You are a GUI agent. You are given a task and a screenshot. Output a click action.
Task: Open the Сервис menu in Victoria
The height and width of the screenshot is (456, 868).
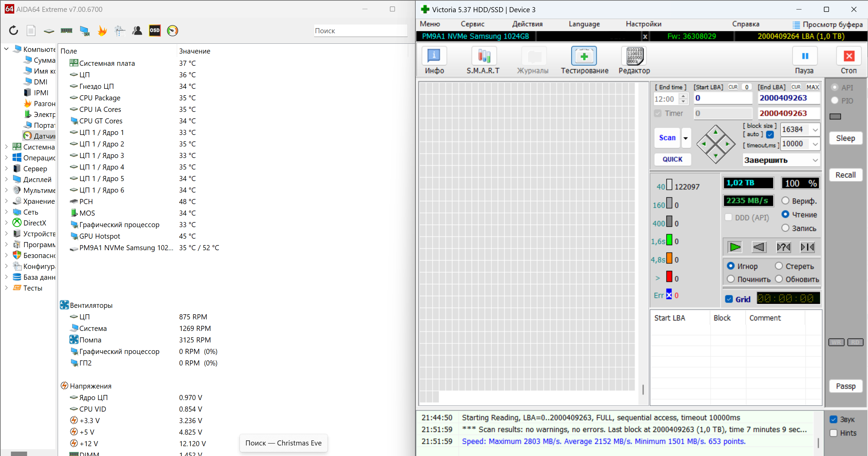click(x=472, y=24)
